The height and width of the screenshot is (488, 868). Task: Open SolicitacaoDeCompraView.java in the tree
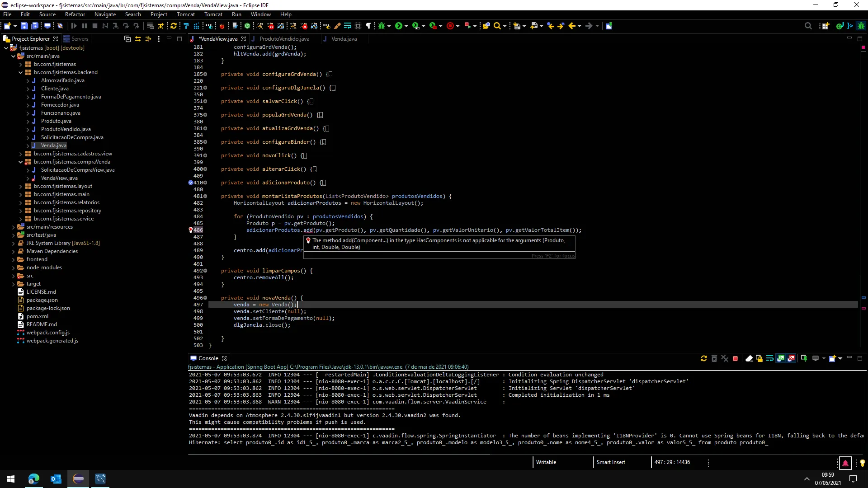coord(77,170)
